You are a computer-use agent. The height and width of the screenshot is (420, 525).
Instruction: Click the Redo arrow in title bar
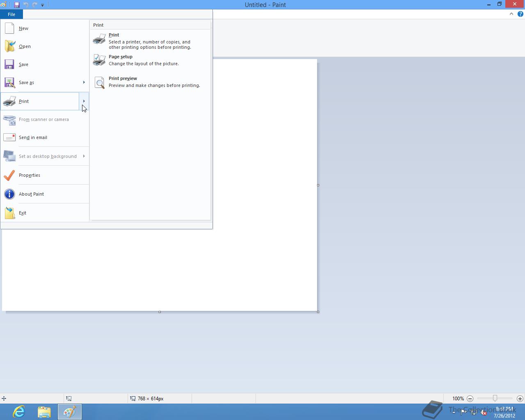35,5
